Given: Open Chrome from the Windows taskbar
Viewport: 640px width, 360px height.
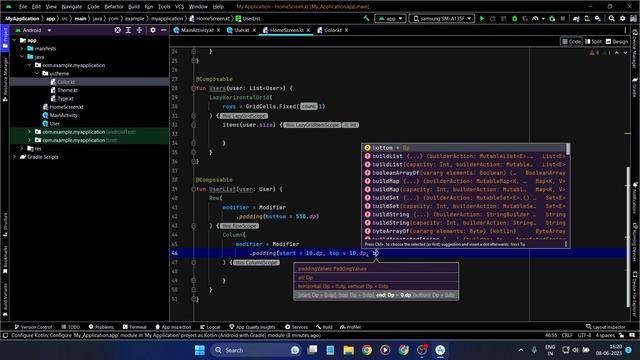Looking at the screenshot, I should [367, 350].
